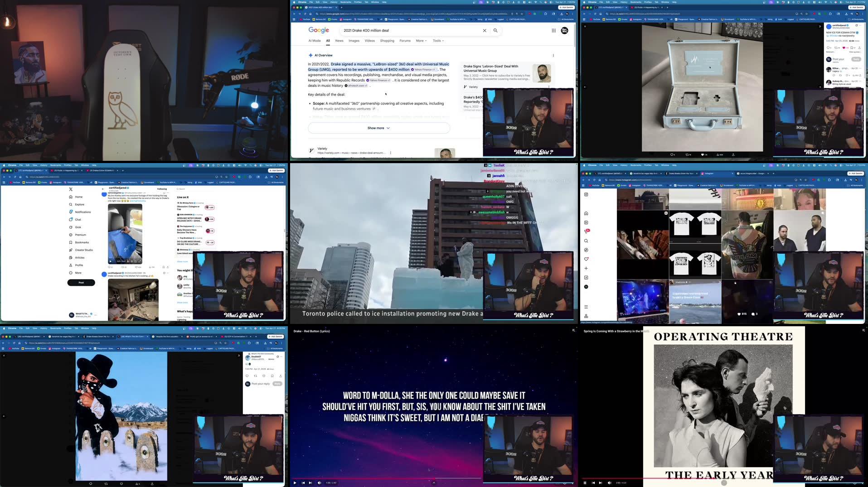Close the briefcase photo viewer on X
The image size is (868, 487).
tap(585, 26)
